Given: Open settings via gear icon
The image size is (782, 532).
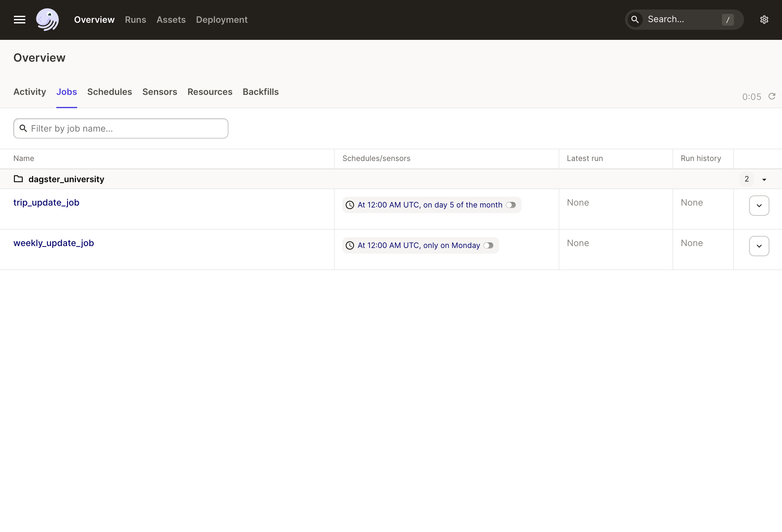Looking at the screenshot, I should point(764,20).
